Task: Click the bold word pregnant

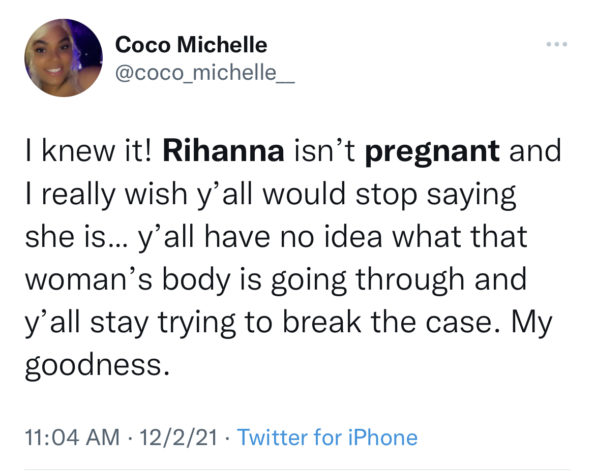Action: (432, 152)
